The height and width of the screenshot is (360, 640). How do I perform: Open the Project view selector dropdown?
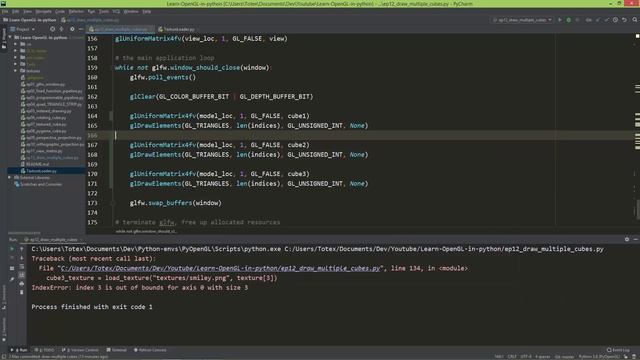pyautogui.click(x=23, y=29)
